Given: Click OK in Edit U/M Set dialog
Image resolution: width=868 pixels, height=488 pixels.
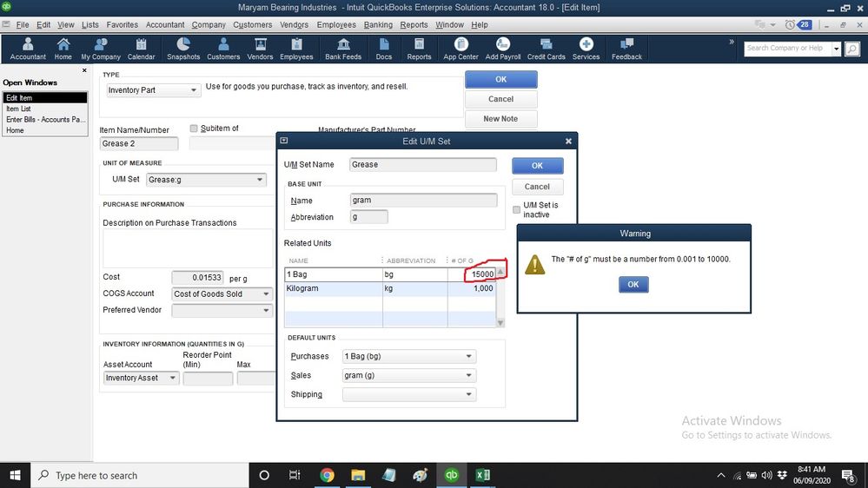Looking at the screenshot, I should point(537,166).
